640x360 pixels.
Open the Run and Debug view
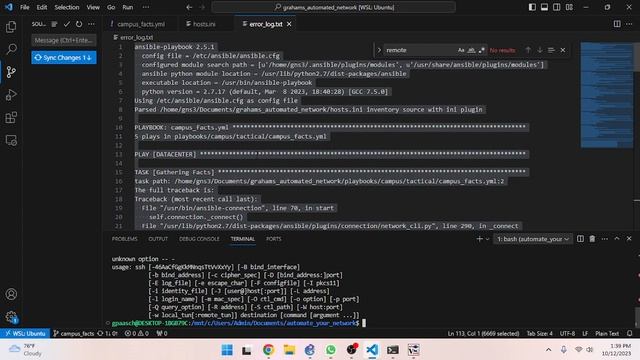[x=11, y=95]
